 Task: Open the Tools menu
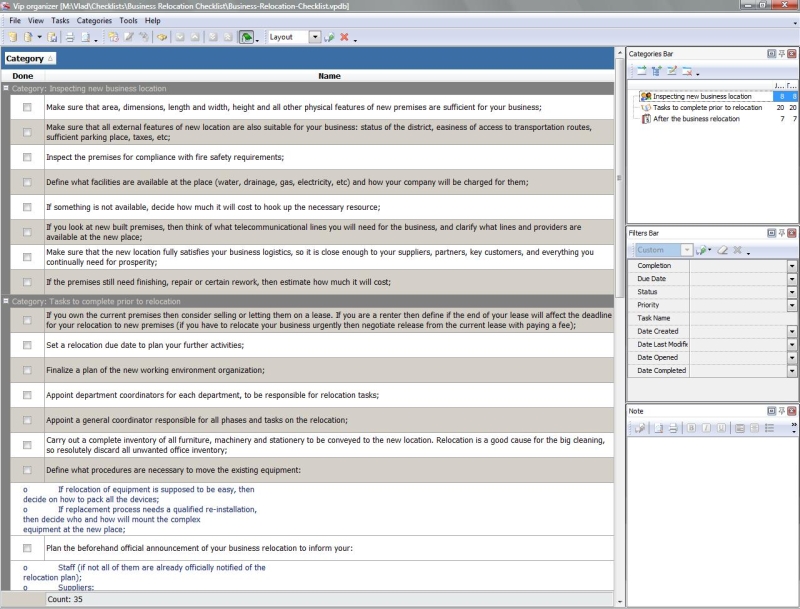pyautogui.click(x=128, y=20)
